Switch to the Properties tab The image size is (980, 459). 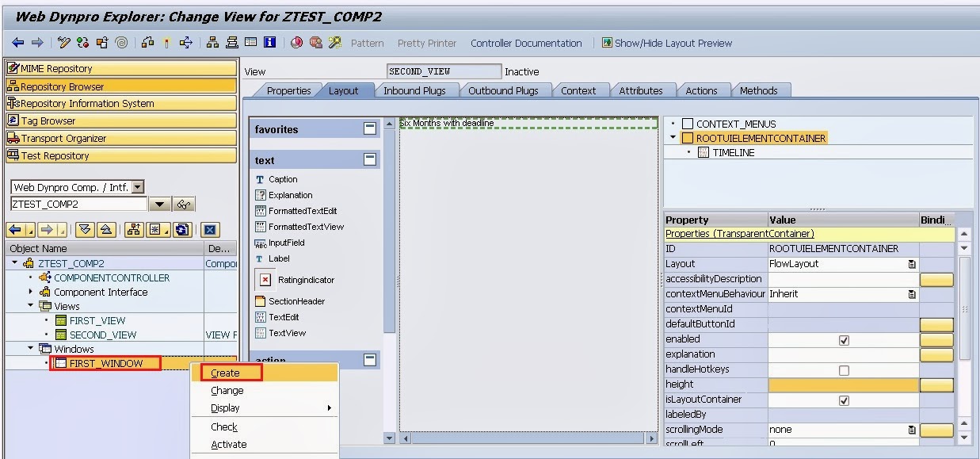(x=288, y=90)
